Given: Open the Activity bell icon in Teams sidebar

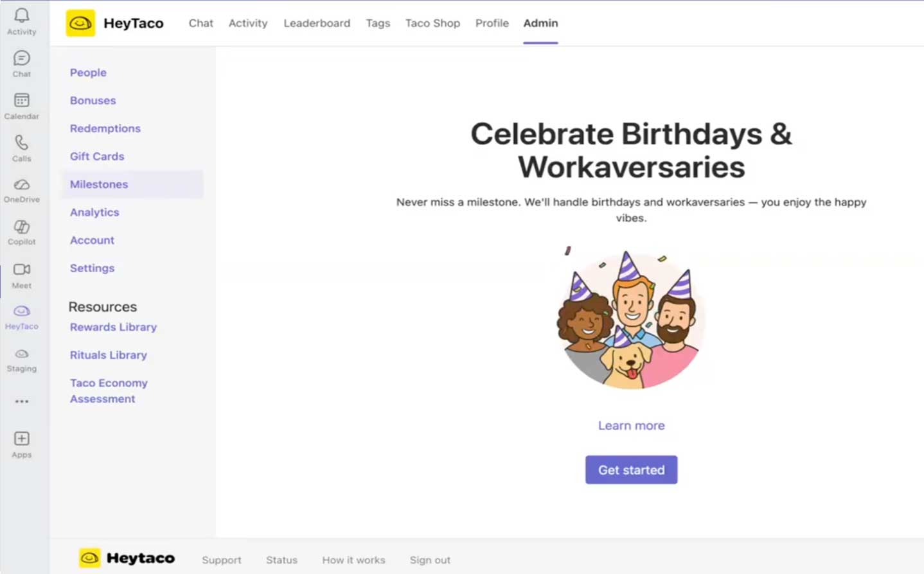Looking at the screenshot, I should coord(22,16).
